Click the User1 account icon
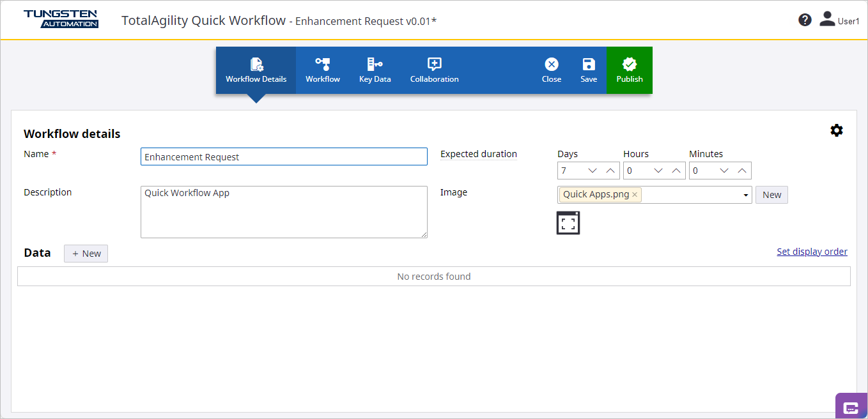The image size is (868, 419). [828, 18]
